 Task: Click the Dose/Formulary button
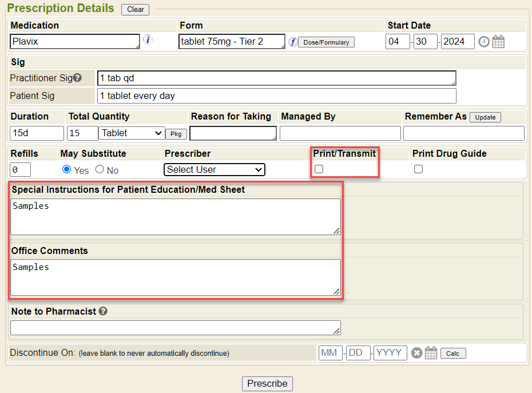326,42
